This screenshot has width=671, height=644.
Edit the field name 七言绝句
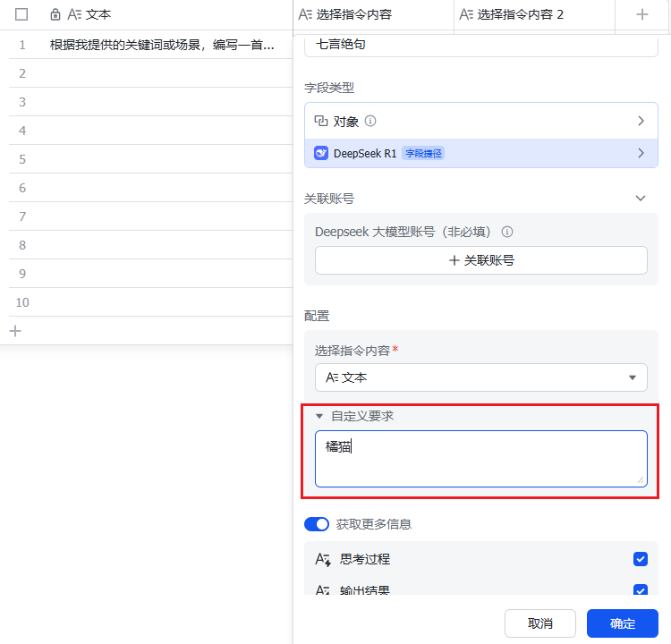click(x=481, y=45)
